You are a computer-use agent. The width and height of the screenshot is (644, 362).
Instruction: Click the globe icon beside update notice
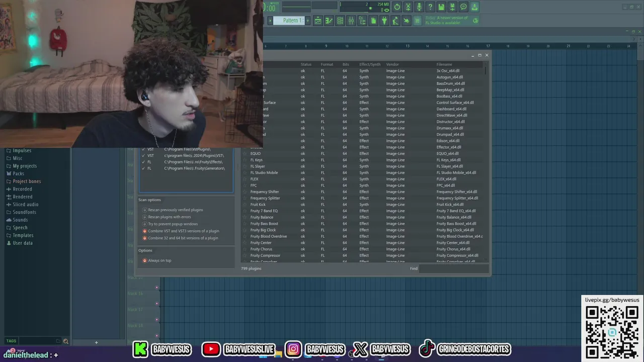(x=475, y=21)
